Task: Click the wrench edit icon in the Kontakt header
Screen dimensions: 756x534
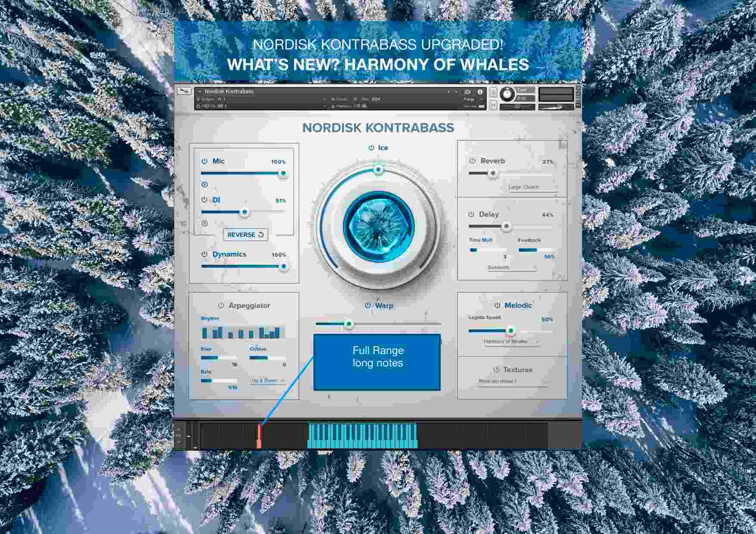Action: coord(186,90)
